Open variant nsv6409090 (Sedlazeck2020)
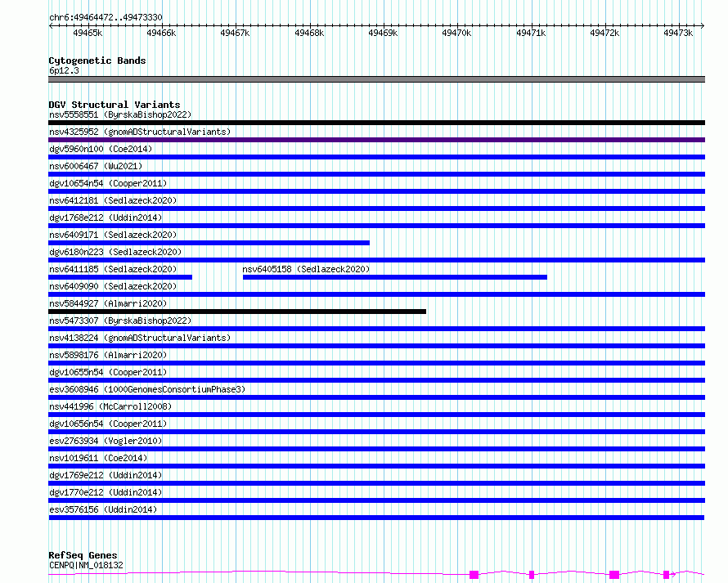This screenshot has height=583, width=728. 113,286
